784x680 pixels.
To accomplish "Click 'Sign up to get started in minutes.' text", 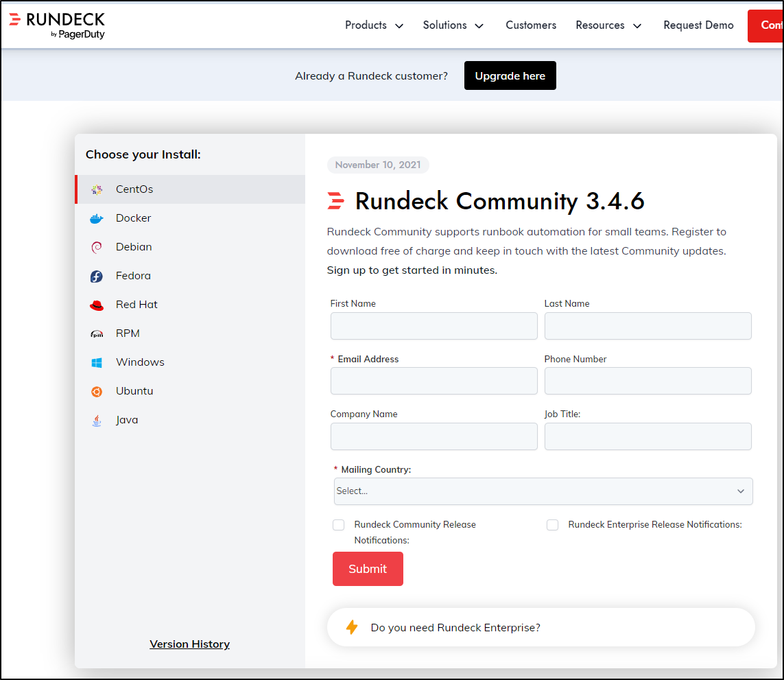I will pyautogui.click(x=412, y=270).
